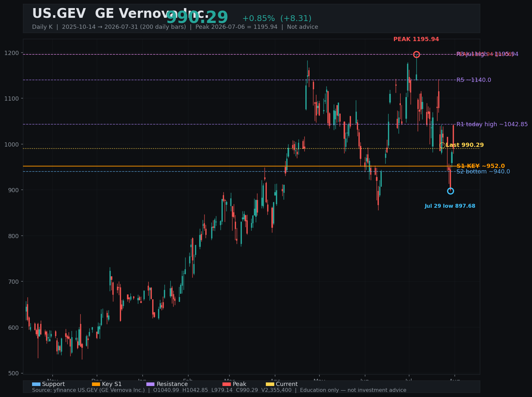The width and height of the screenshot is (532, 397).
Task: Click the "R1 today high ~1042.85" label
Action: click(x=492, y=124)
